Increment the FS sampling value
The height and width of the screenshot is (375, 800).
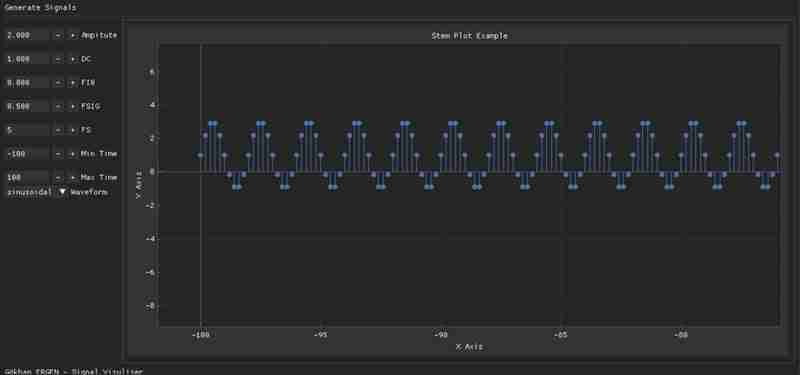click(72, 130)
